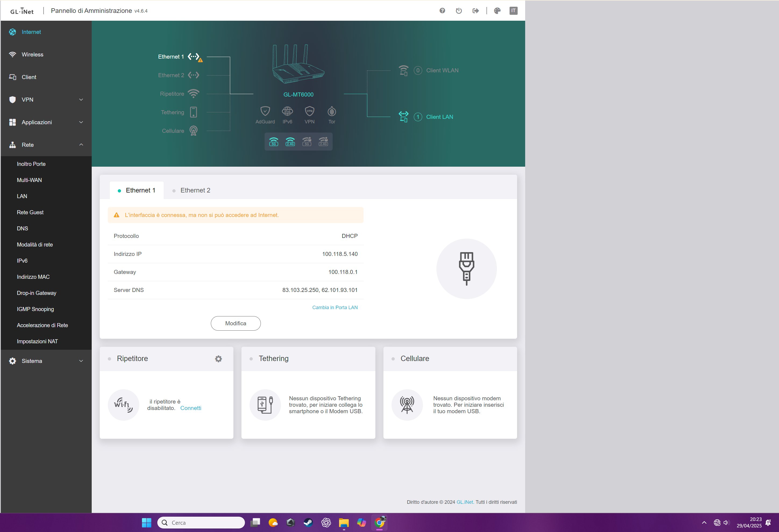This screenshot has width=779, height=532.
Task: Click the Ripetitore Wi-Fi icon in diagram
Action: click(x=193, y=94)
